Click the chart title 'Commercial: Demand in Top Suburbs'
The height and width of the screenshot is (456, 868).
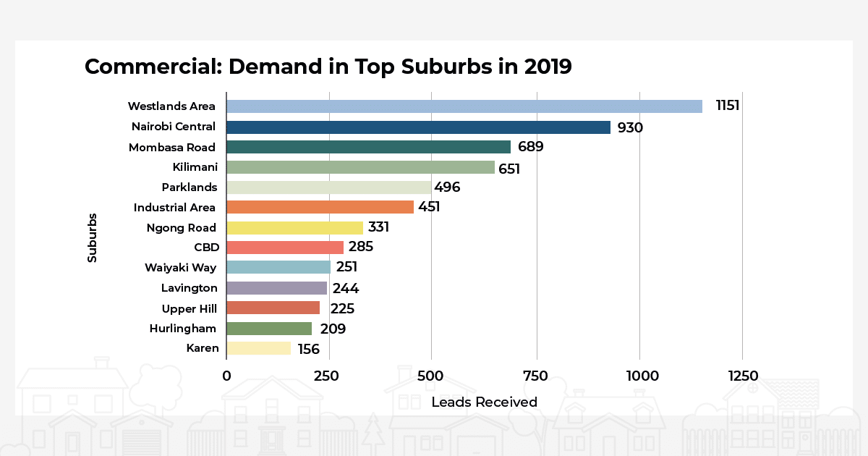pyautogui.click(x=328, y=66)
